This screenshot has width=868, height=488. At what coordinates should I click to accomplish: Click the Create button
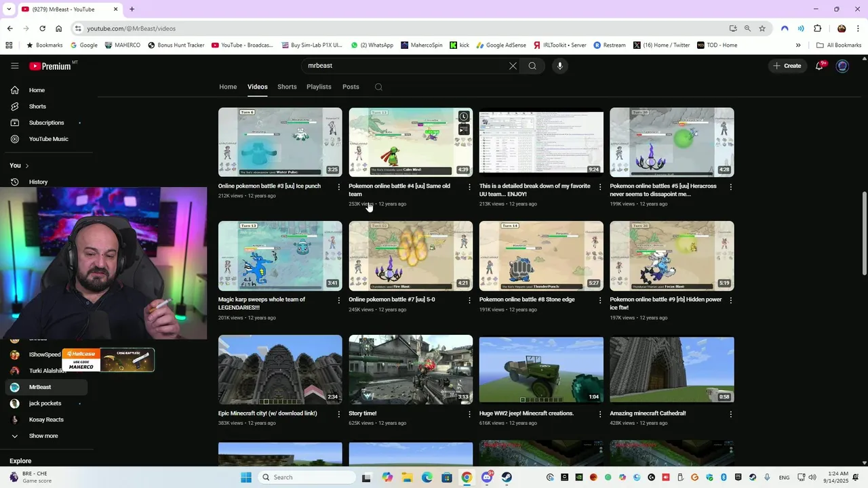pyautogui.click(x=787, y=66)
